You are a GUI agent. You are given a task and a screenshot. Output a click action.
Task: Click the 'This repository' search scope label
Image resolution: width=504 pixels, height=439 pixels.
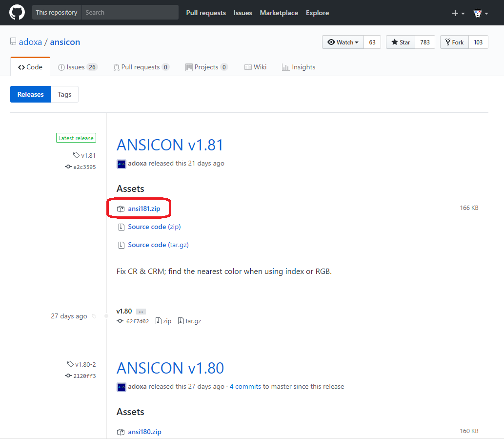coord(57,13)
